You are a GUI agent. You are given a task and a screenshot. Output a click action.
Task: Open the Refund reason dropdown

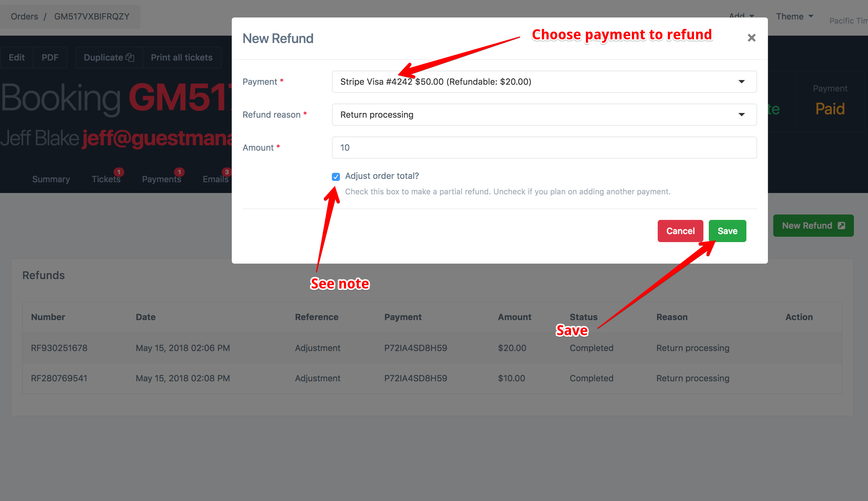click(x=544, y=115)
